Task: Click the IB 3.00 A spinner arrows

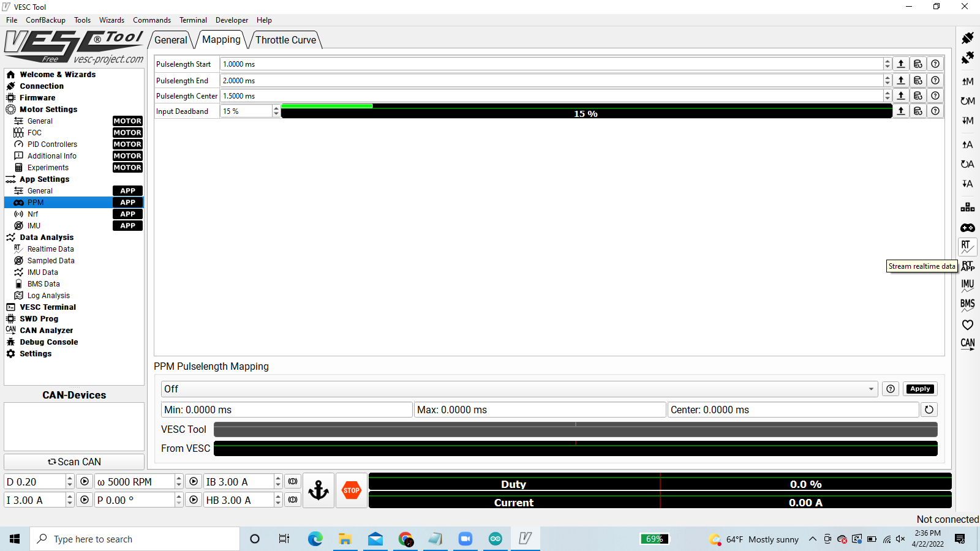Action: (x=278, y=482)
